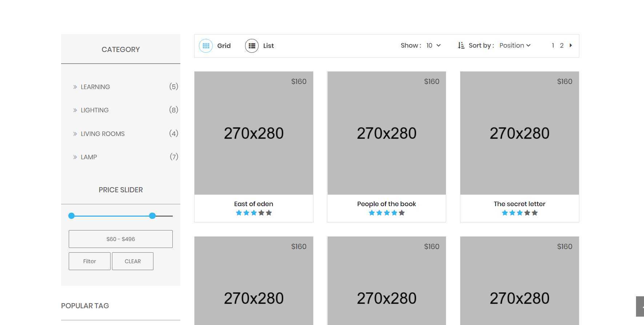Screen dimensions: 644x325
Task: Click the chevron icon before LIGHTING
Action: [x=75, y=110]
